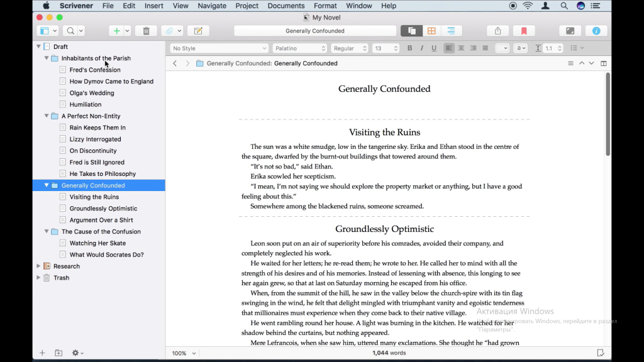
Task: Open the Navigate menu
Action: [212, 6]
